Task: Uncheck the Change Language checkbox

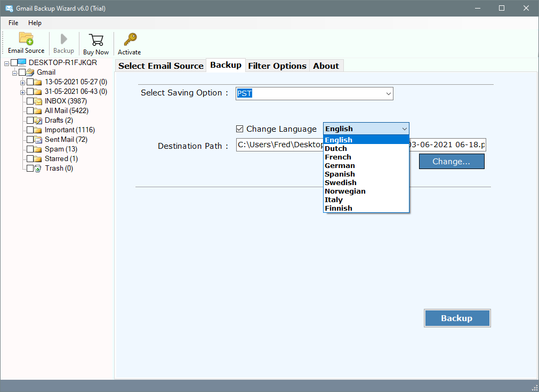Action: tap(239, 129)
